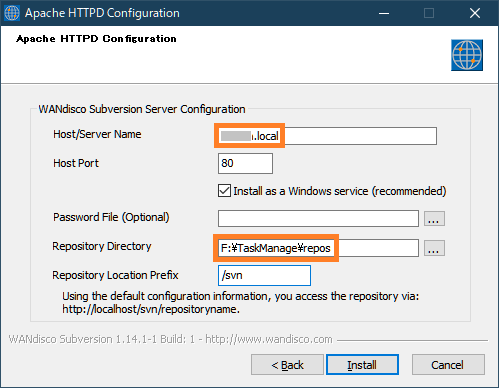Screen dimensions: 499x388
Task: Click the WANdisco Subversion Server Configuration group title
Action: tap(142, 109)
